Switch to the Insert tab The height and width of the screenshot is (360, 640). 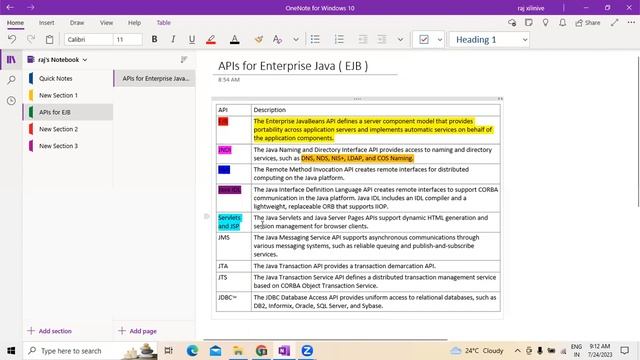(x=47, y=23)
